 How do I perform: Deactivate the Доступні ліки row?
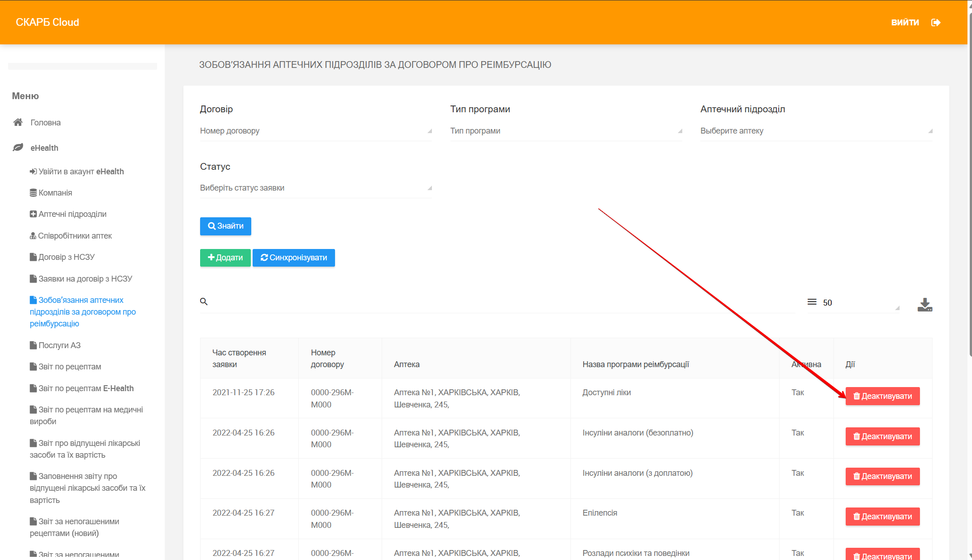tap(882, 396)
